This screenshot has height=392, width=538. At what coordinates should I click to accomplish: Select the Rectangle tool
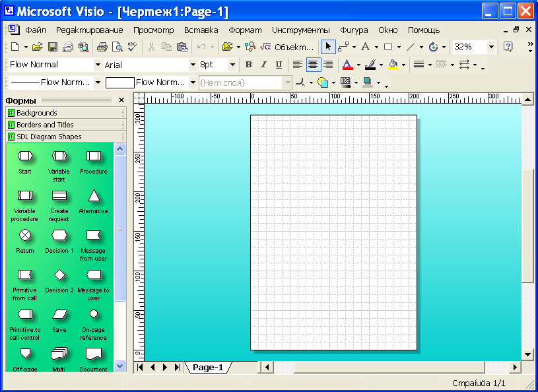click(x=388, y=47)
